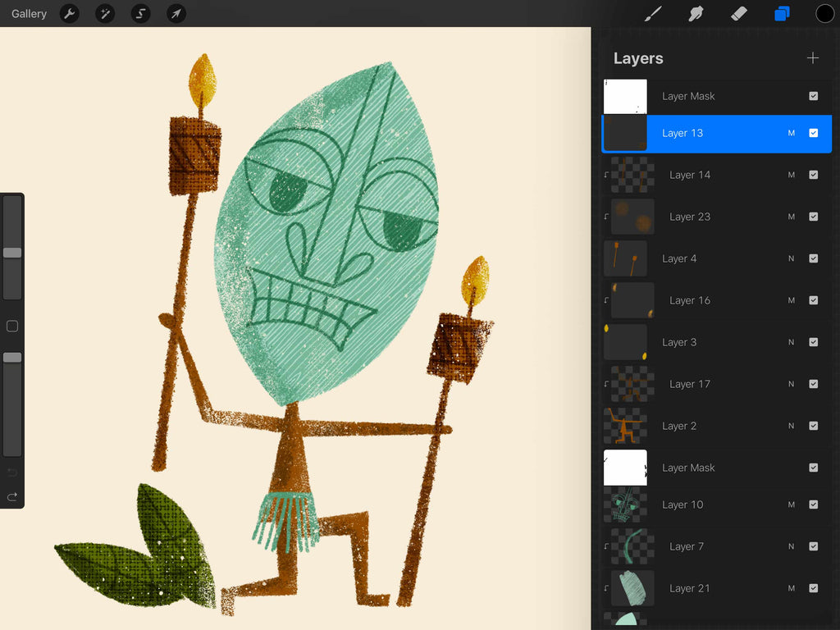Viewport: 840px width, 630px height.
Task: Open the Actions wrench menu
Action: 70,13
